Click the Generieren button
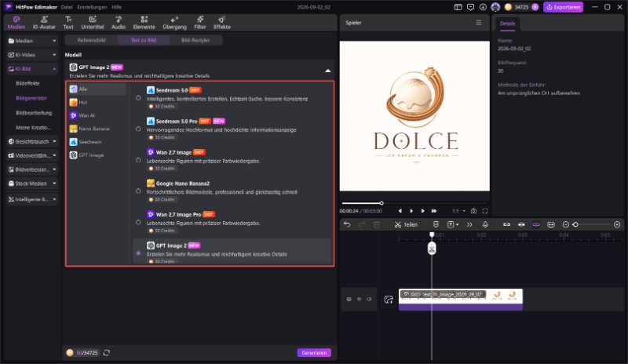Viewport: 628px width, 364px height. click(314, 353)
